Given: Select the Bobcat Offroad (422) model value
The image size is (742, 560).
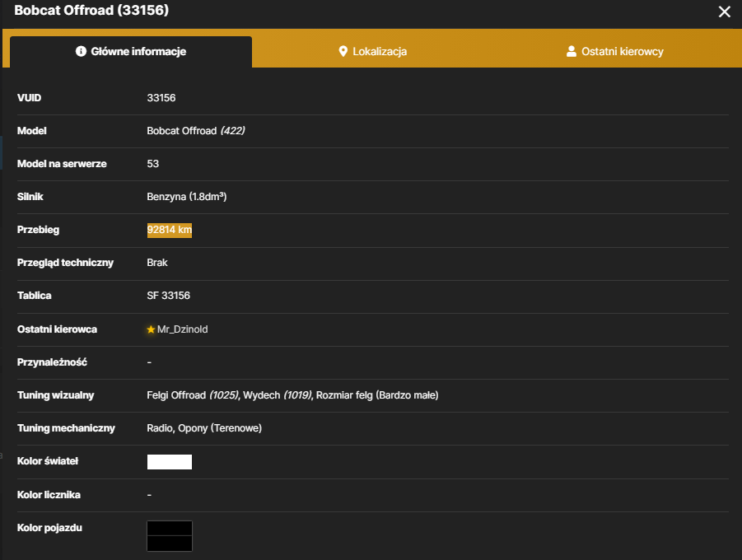Looking at the screenshot, I should [196, 131].
